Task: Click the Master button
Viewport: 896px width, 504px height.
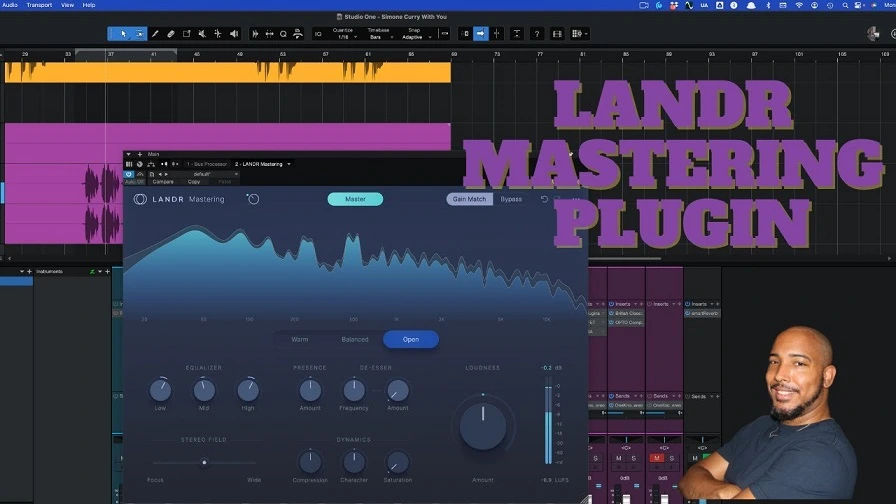Action: [355, 199]
